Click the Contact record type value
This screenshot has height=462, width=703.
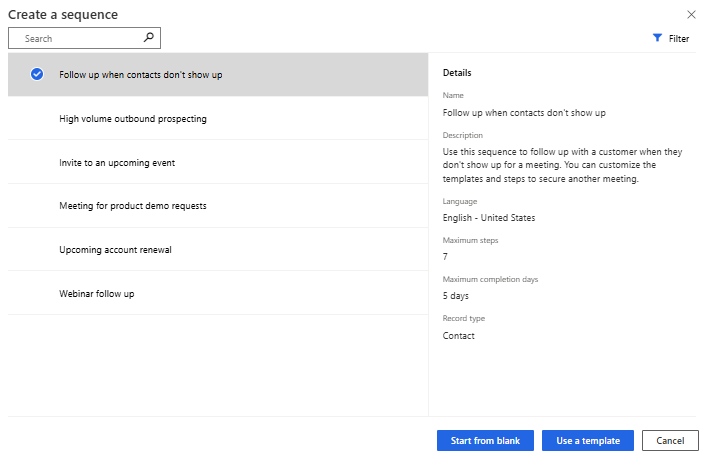pyautogui.click(x=459, y=336)
